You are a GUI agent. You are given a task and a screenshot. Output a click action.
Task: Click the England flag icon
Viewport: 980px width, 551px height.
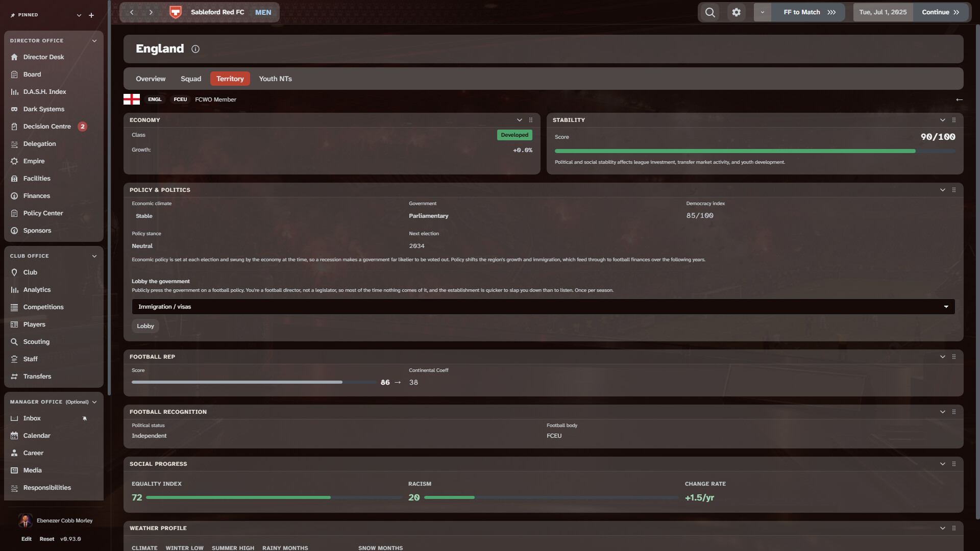pyautogui.click(x=132, y=99)
